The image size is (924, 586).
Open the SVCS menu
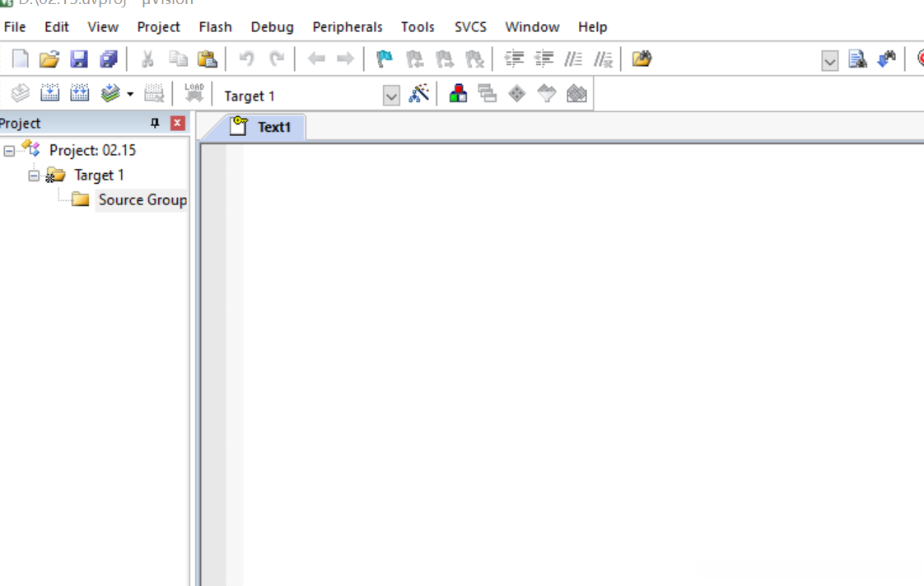pos(471,27)
